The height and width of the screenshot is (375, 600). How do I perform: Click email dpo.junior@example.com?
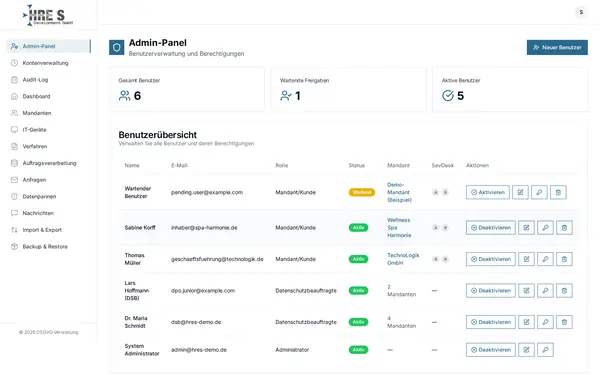pos(203,291)
